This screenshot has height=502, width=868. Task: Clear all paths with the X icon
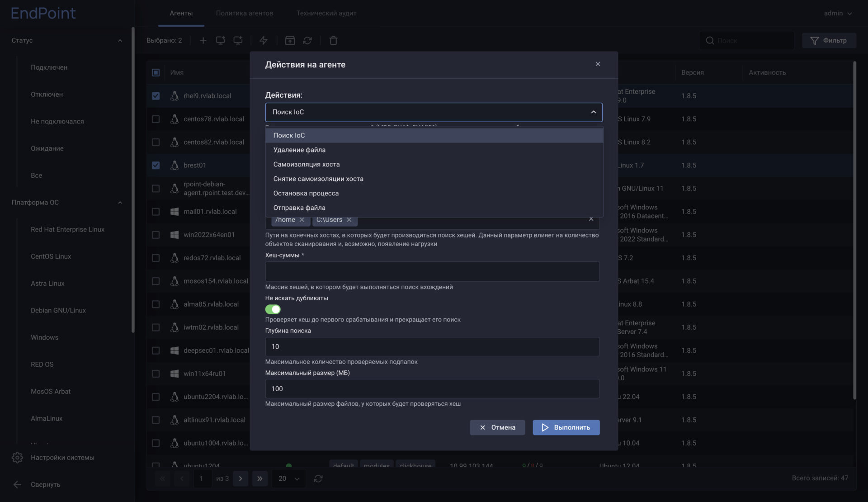(591, 219)
